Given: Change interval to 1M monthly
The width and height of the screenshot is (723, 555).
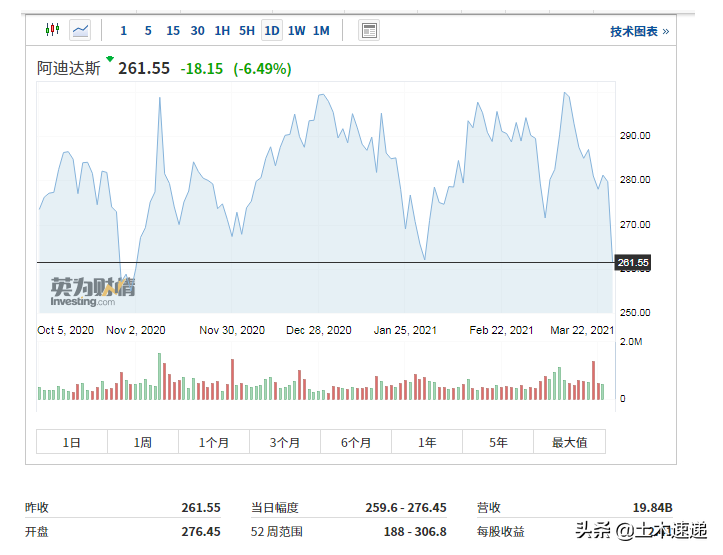Looking at the screenshot, I should 321,30.
